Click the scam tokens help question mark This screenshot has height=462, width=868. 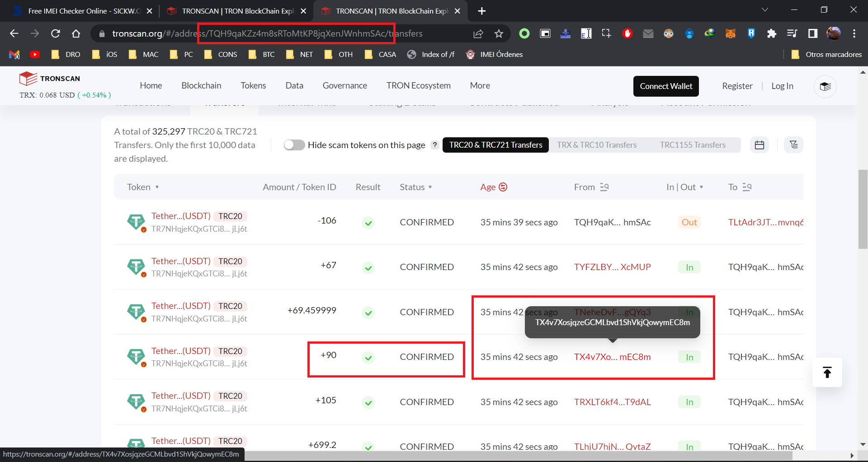(x=434, y=145)
